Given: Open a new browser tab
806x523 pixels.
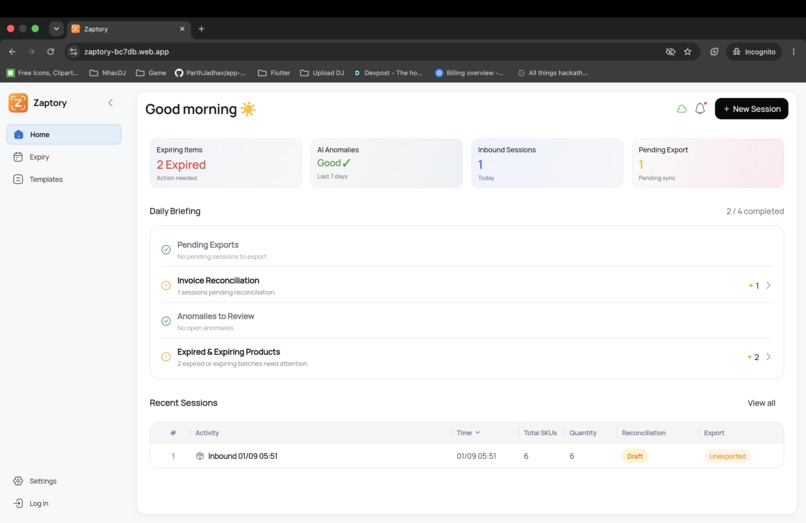Looking at the screenshot, I should pyautogui.click(x=202, y=29).
